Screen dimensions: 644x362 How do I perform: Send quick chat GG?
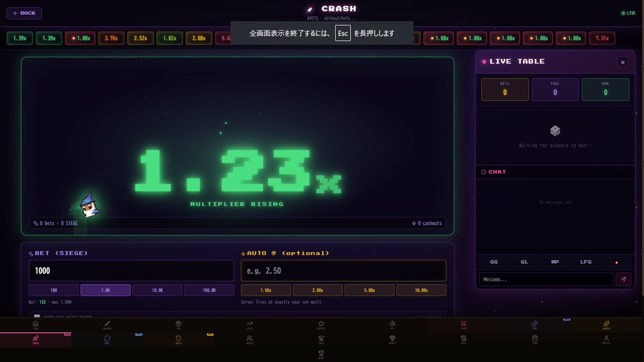[x=494, y=262]
